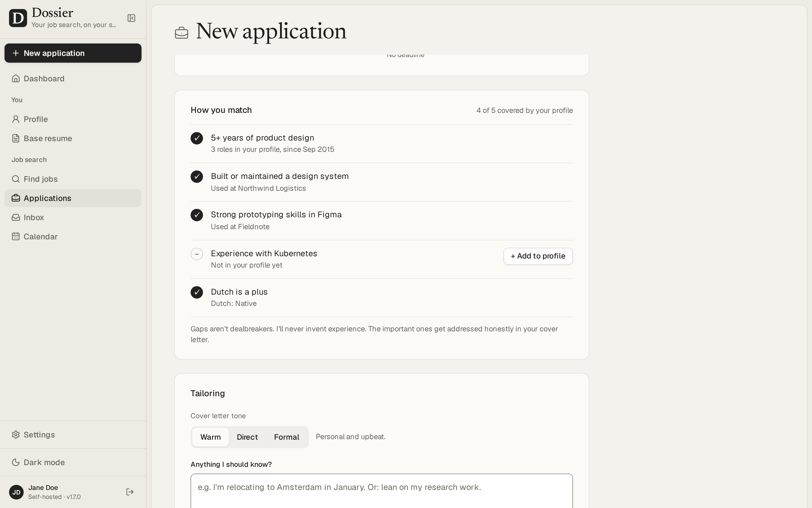Image resolution: width=812 pixels, height=508 pixels.
Task: Click the Jane Doe account name
Action: coord(43,487)
